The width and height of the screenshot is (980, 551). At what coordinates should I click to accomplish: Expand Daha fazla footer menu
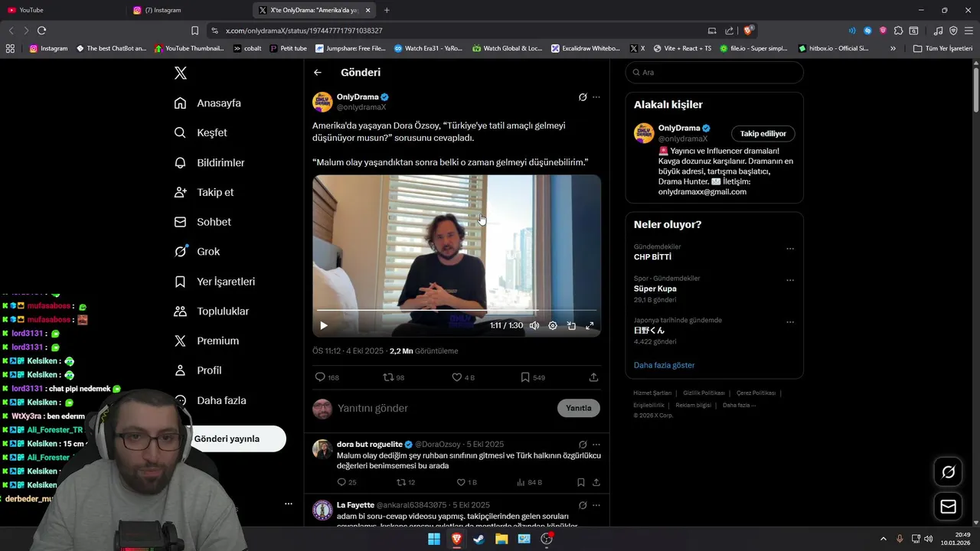pyautogui.click(x=739, y=405)
